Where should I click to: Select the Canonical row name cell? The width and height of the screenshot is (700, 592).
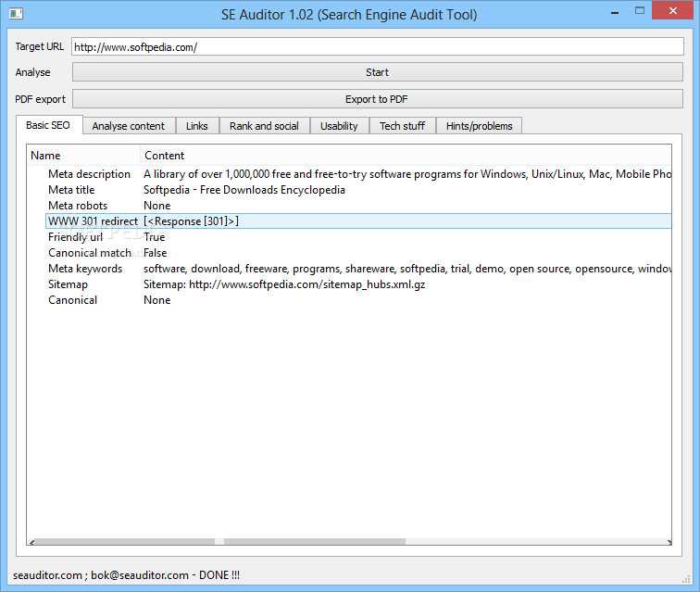pos(73,300)
